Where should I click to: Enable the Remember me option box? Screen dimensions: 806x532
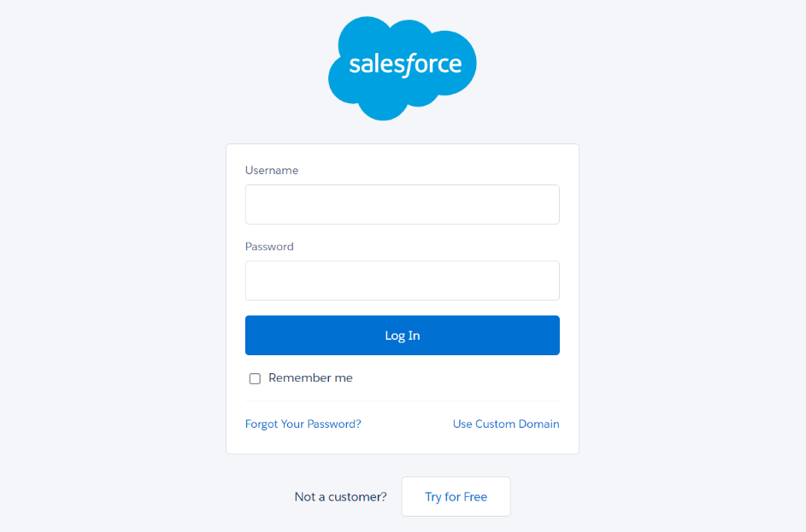tap(255, 378)
